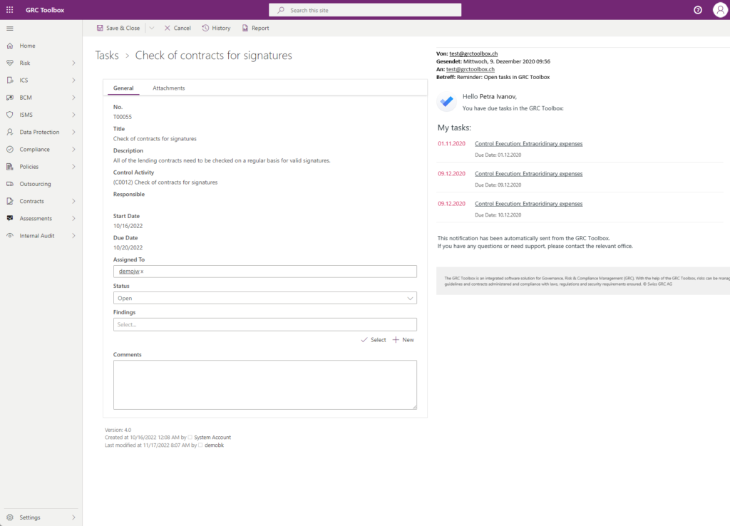Click the Assigned To people field
This screenshot has width=730, height=526.
265,271
